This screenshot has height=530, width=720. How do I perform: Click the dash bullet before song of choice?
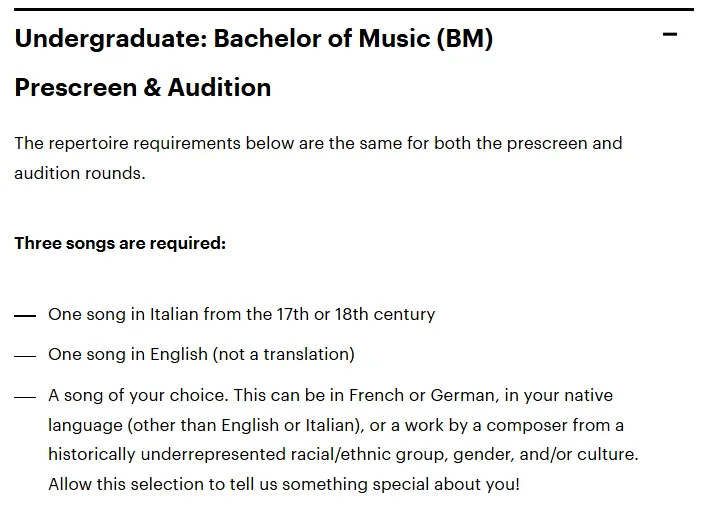click(25, 397)
